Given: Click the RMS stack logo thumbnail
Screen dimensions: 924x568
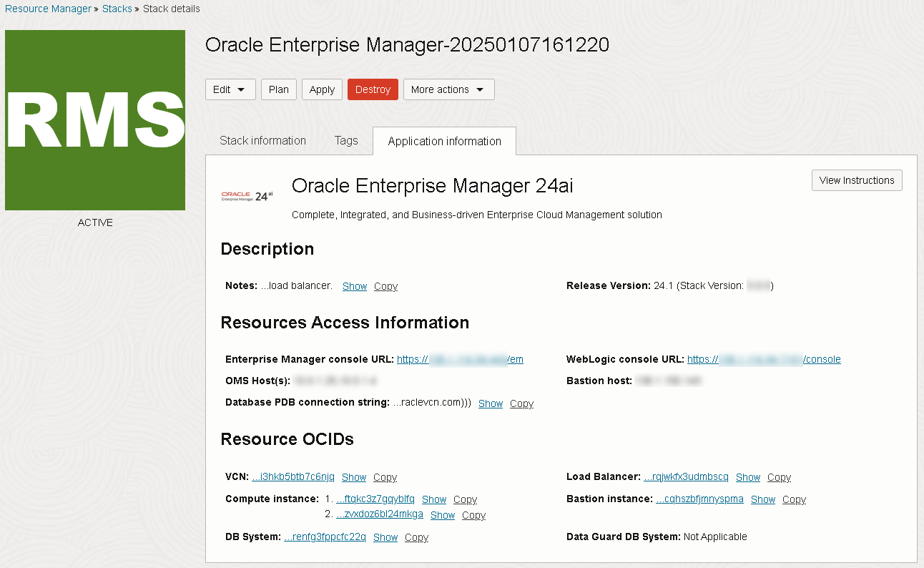Looking at the screenshot, I should (95, 120).
